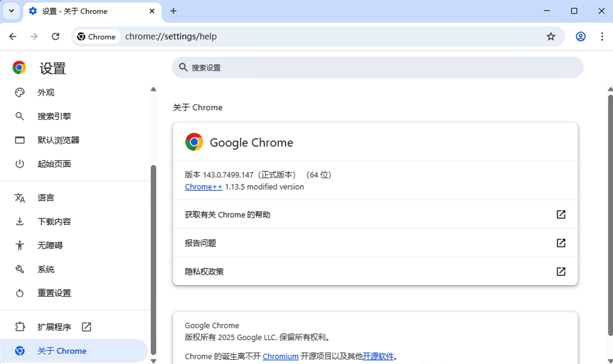613x364 pixels.
Task: Reload the settings page
Action: tap(55, 37)
